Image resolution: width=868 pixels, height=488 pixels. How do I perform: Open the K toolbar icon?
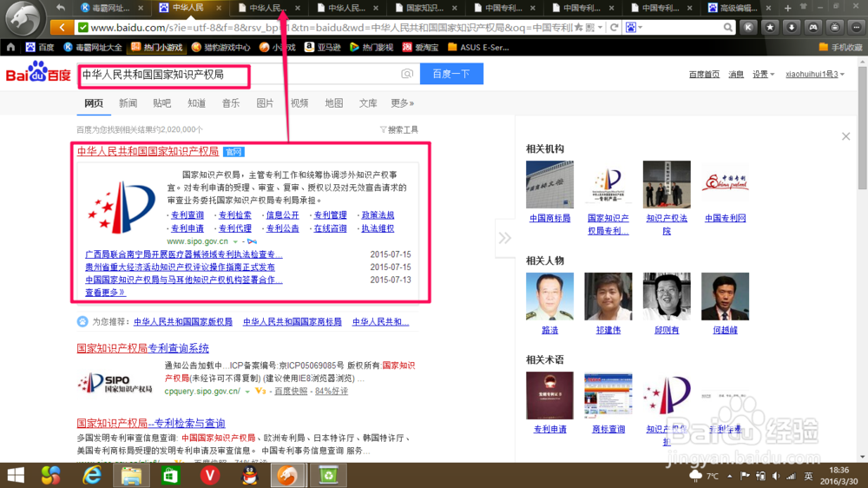pos(748,27)
